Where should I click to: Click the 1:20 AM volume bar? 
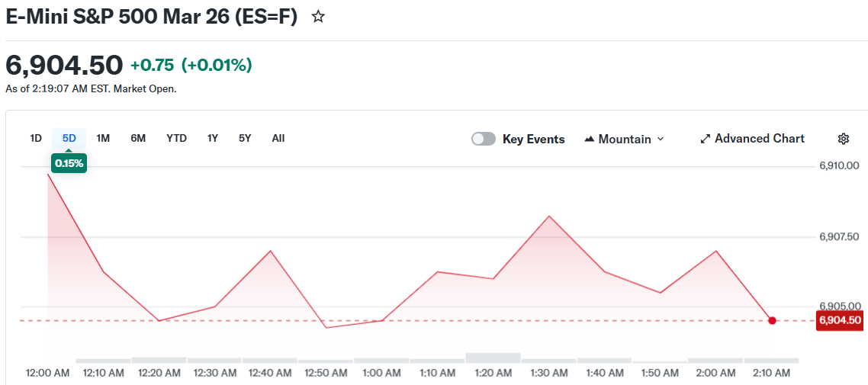point(493,358)
